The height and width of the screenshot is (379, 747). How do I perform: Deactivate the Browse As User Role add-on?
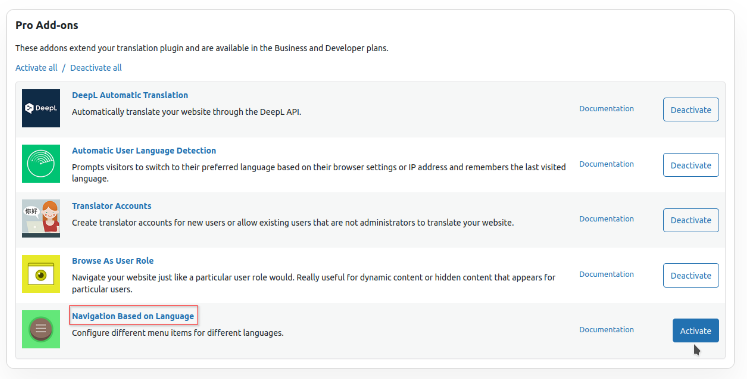[x=691, y=276]
